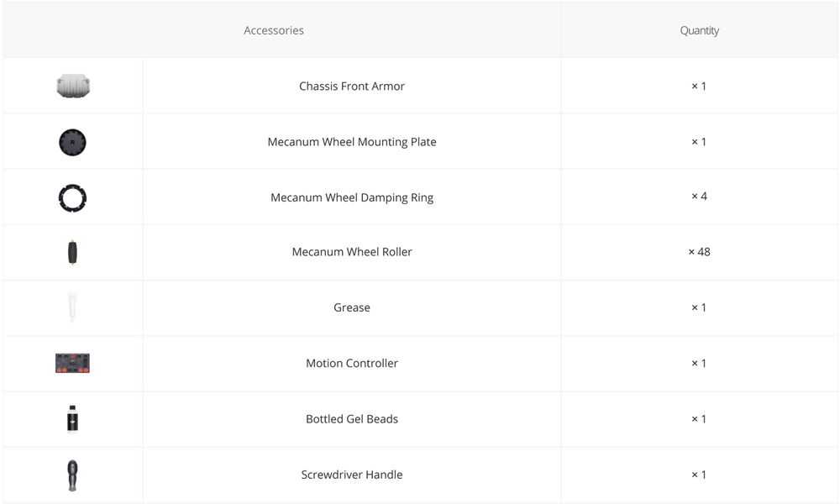Select the Grease text label

[352, 307]
